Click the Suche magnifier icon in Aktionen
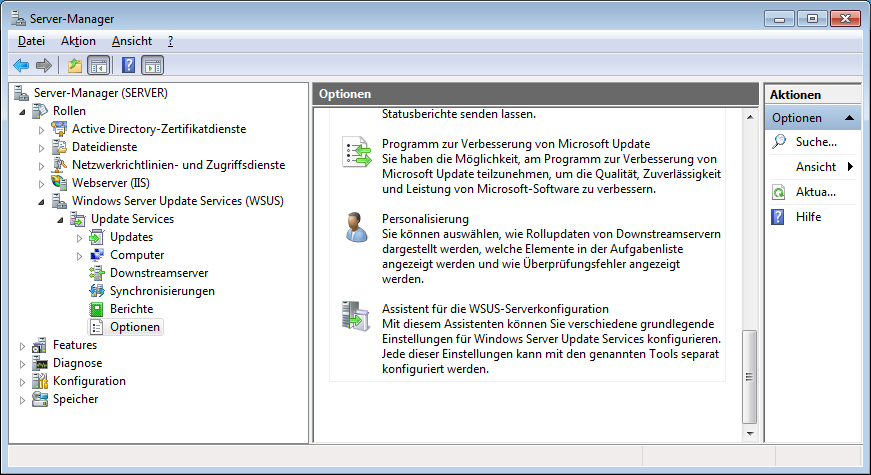The image size is (871, 475). tap(779, 142)
